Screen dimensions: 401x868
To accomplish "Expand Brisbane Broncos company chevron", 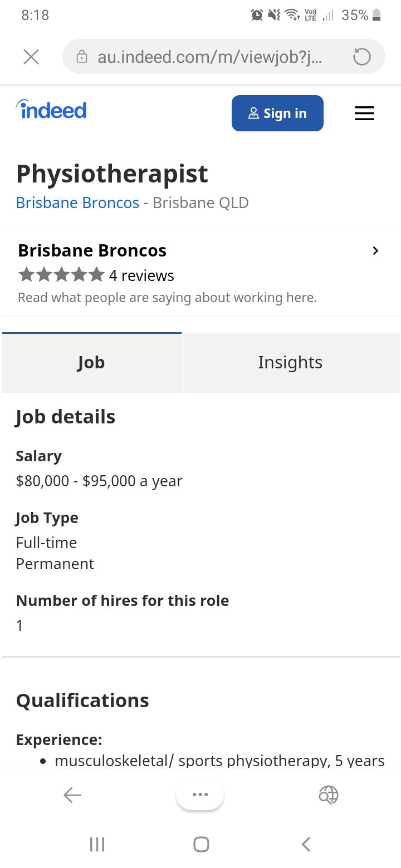I will click(375, 250).
